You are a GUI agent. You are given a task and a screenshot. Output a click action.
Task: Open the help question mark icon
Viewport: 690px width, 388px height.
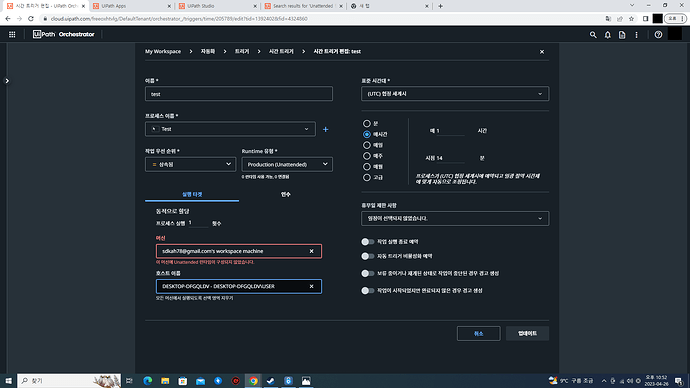click(658, 34)
